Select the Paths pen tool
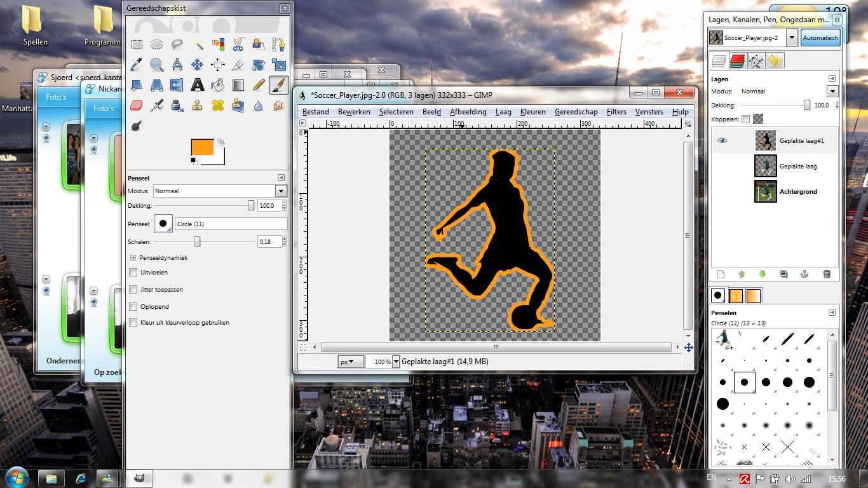Image resolution: width=868 pixels, height=488 pixels. pyautogui.click(x=279, y=44)
